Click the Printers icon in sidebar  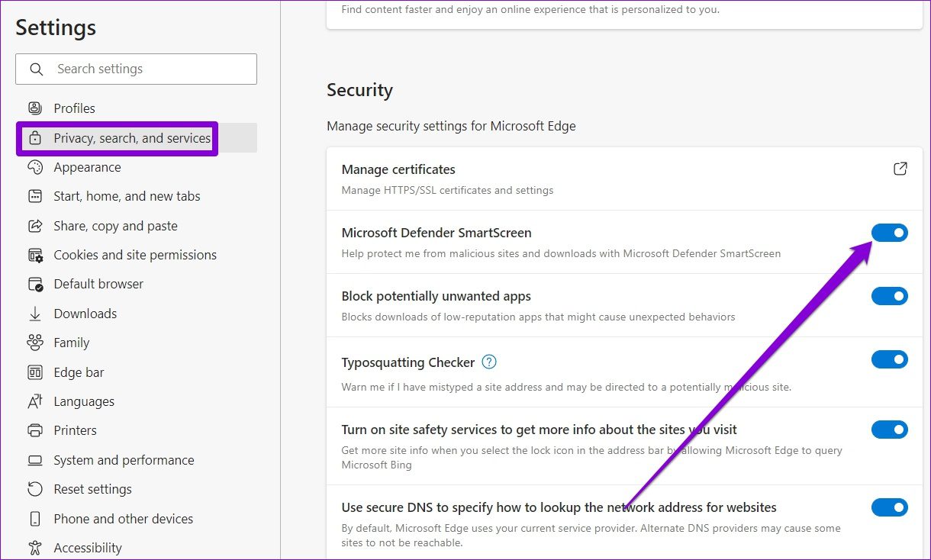[35, 430]
